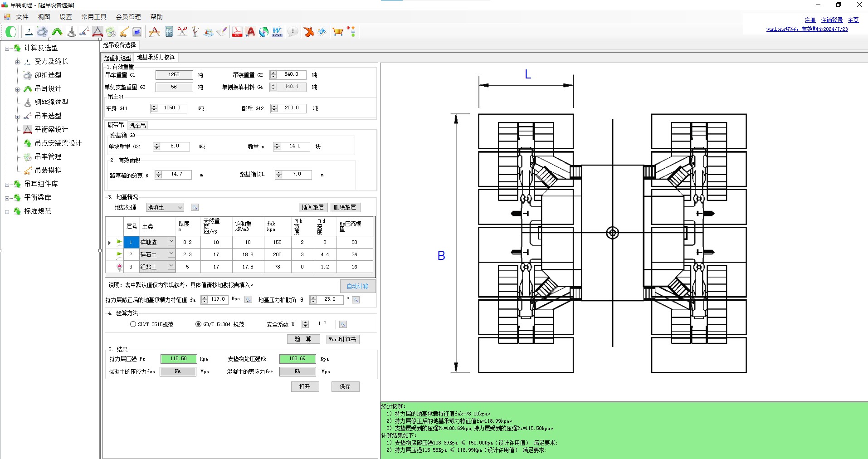Click the helper icon beside 安全系数 K
The width and height of the screenshot is (868, 459).
(x=343, y=324)
